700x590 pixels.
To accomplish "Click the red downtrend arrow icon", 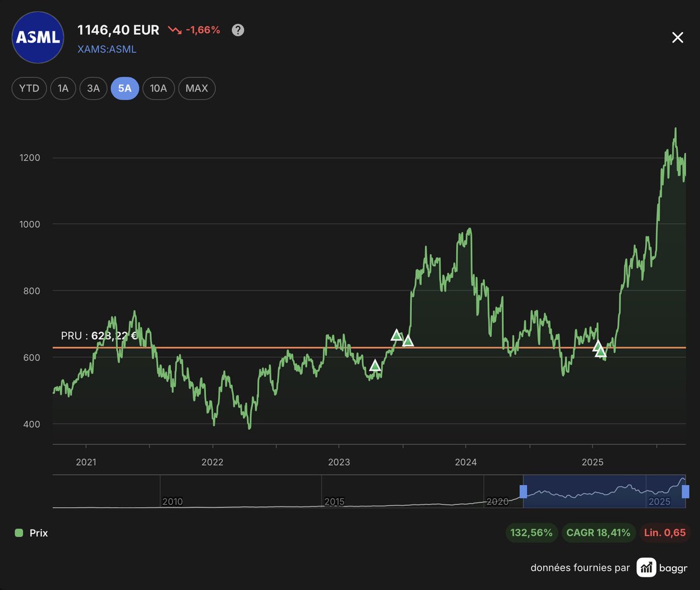I will (x=175, y=30).
